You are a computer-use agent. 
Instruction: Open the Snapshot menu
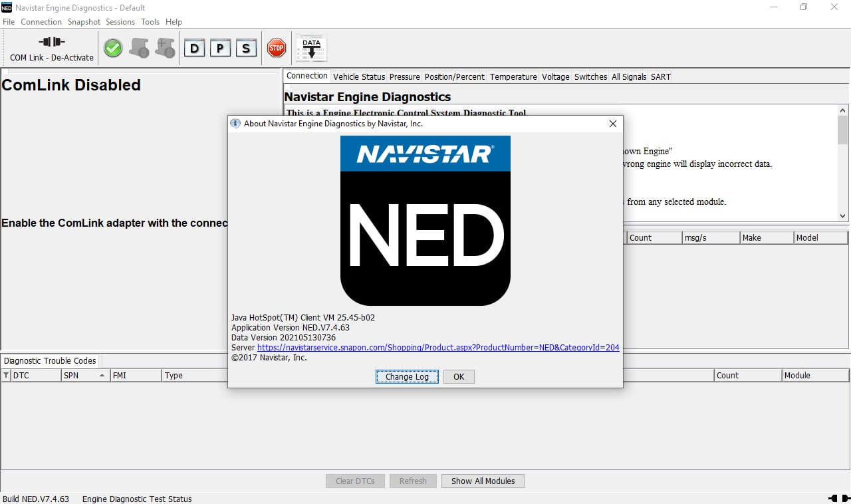point(84,22)
